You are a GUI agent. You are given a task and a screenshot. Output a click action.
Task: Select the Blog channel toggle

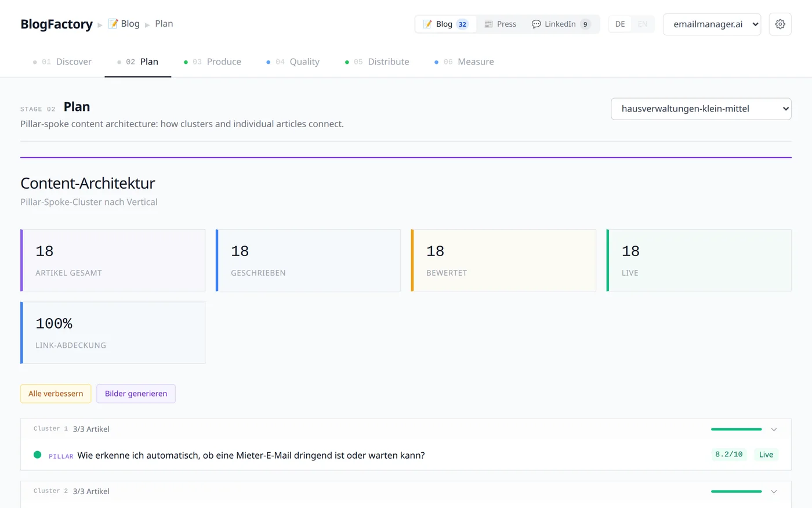[445, 24]
